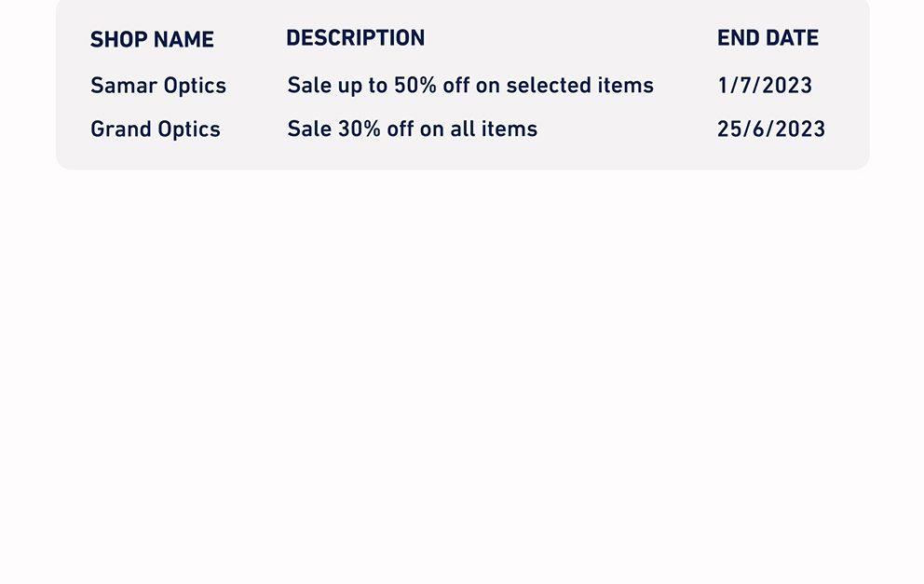The height and width of the screenshot is (584, 924).
Task: Select the Samar Optics shop name
Action: tap(158, 86)
